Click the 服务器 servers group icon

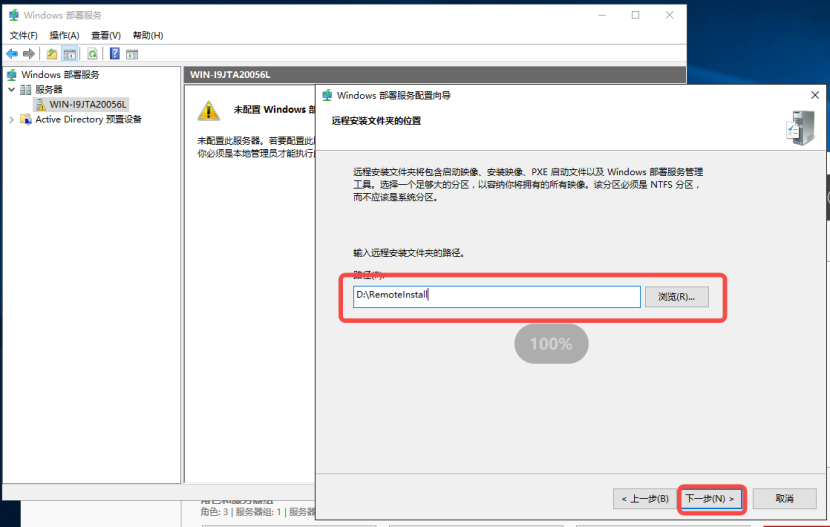point(26,89)
